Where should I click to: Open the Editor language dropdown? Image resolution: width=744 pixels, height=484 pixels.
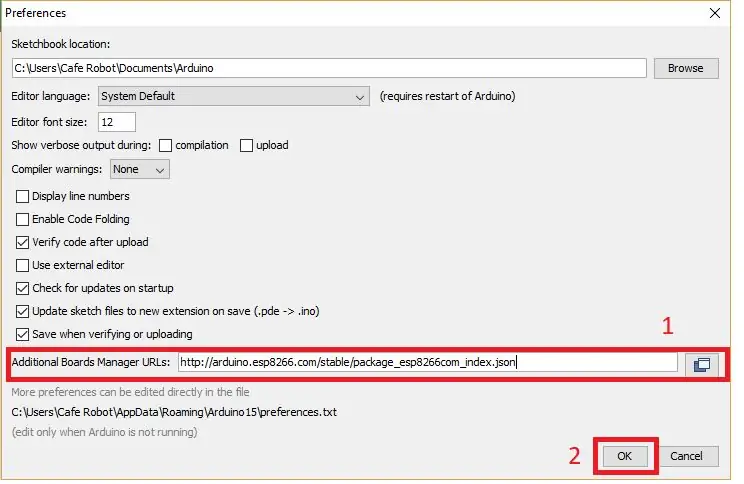233,96
